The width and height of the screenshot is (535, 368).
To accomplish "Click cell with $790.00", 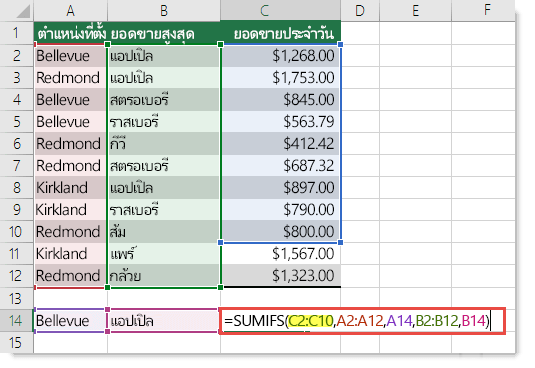I will [x=280, y=210].
